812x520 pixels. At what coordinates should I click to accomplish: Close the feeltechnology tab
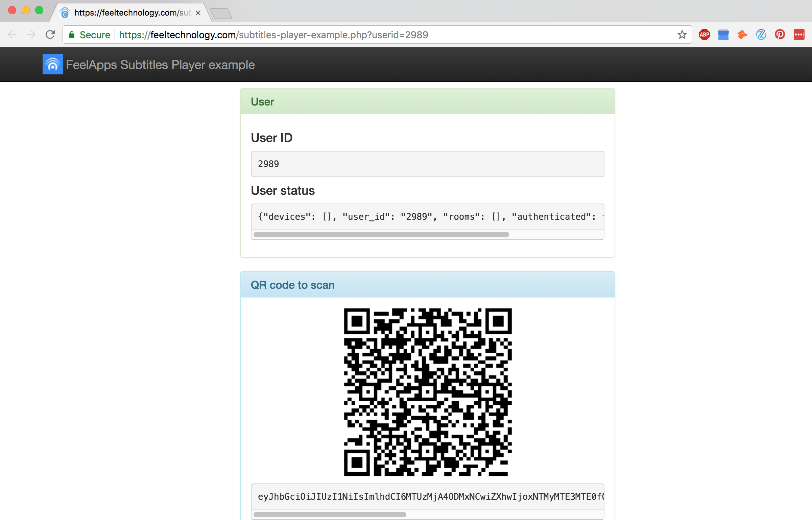[x=198, y=13]
